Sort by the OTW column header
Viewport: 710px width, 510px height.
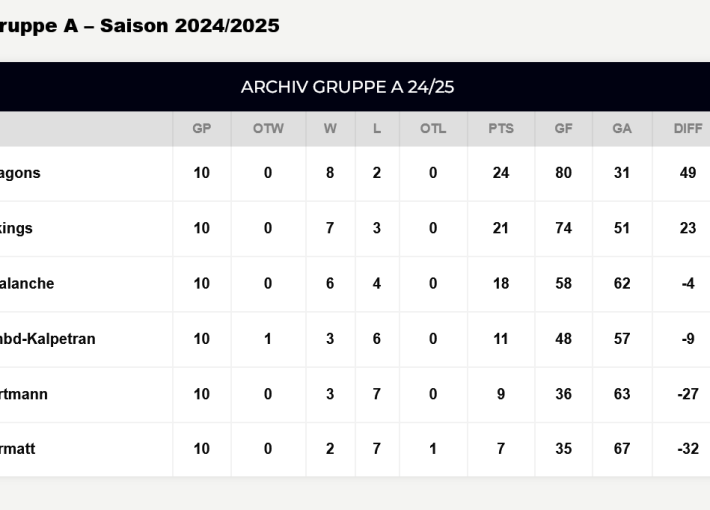click(x=268, y=129)
